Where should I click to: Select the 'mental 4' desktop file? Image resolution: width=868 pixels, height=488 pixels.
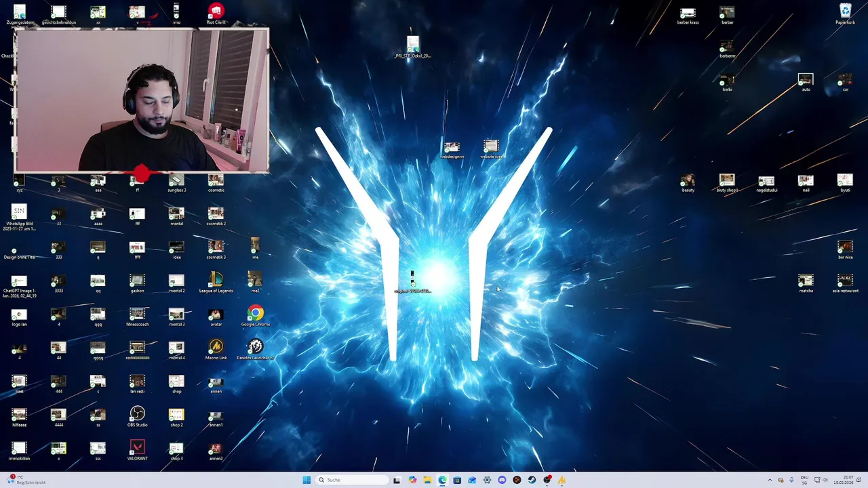(x=176, y=350)
